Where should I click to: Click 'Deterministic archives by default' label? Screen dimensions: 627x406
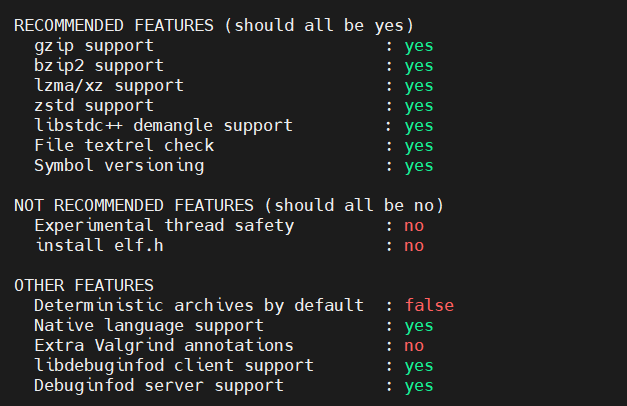(198, 305)
